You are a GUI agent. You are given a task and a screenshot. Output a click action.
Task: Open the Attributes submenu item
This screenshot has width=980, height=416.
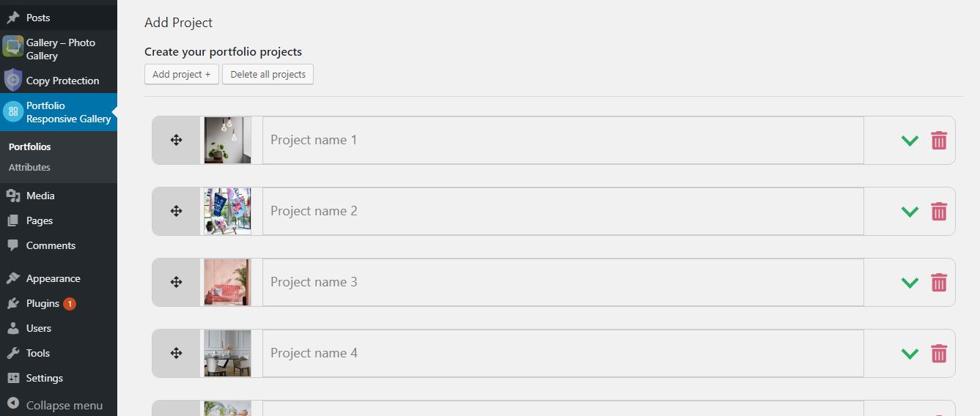[x=29, y=167]
